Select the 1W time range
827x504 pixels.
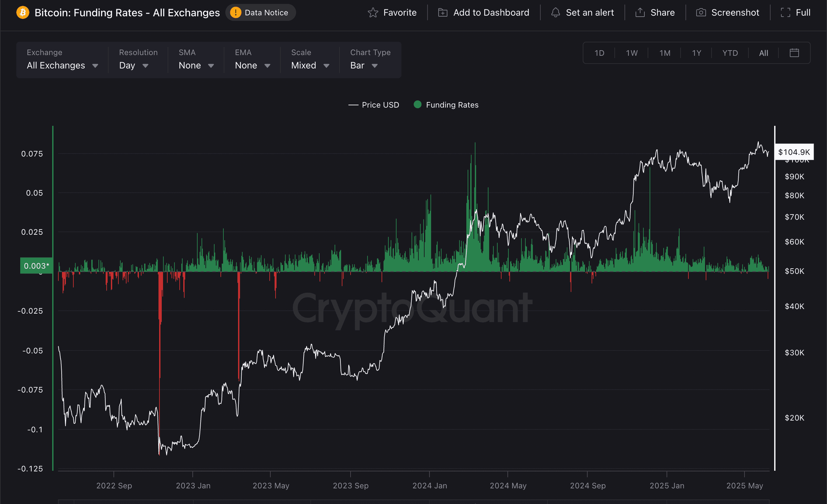click(632, 53)
